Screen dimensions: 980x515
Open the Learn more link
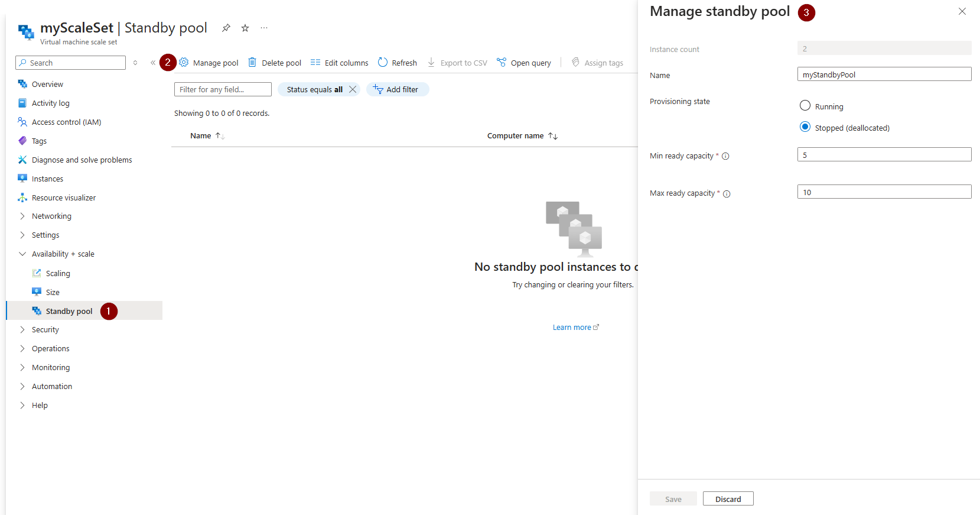pos(576,328)
